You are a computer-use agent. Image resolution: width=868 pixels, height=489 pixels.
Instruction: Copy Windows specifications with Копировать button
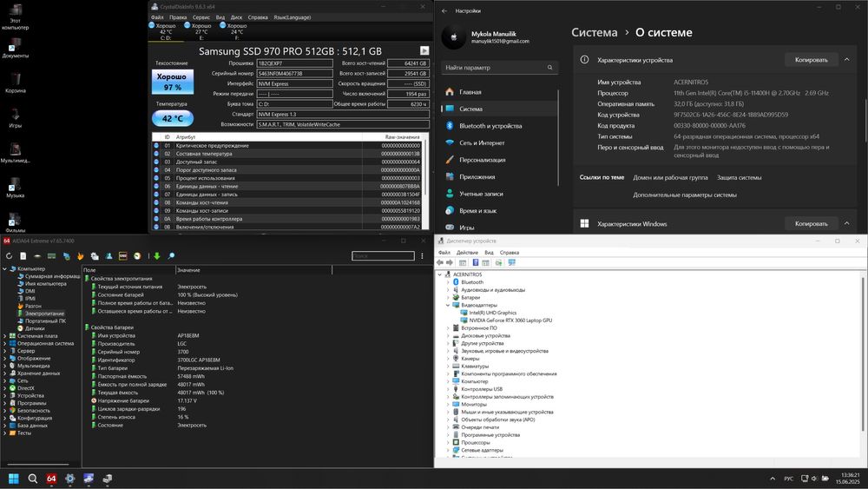pos(811,224)
